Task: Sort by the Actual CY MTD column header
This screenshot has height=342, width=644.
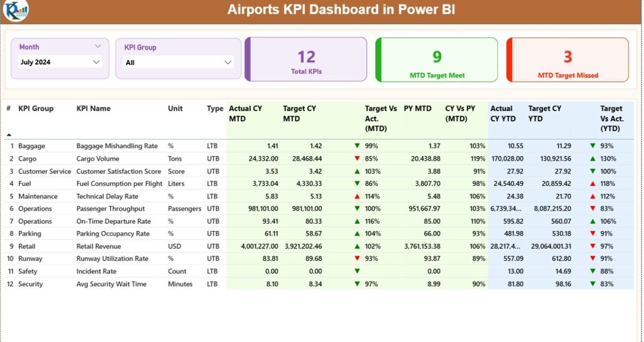Action: tap(245, 113)
